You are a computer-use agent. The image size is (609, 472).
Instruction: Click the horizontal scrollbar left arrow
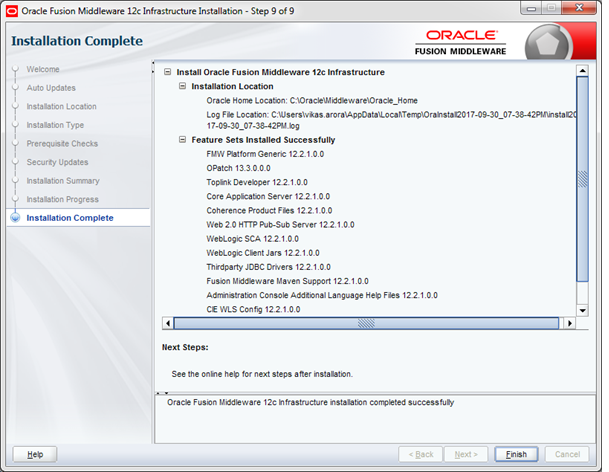[x=168, y=323]
